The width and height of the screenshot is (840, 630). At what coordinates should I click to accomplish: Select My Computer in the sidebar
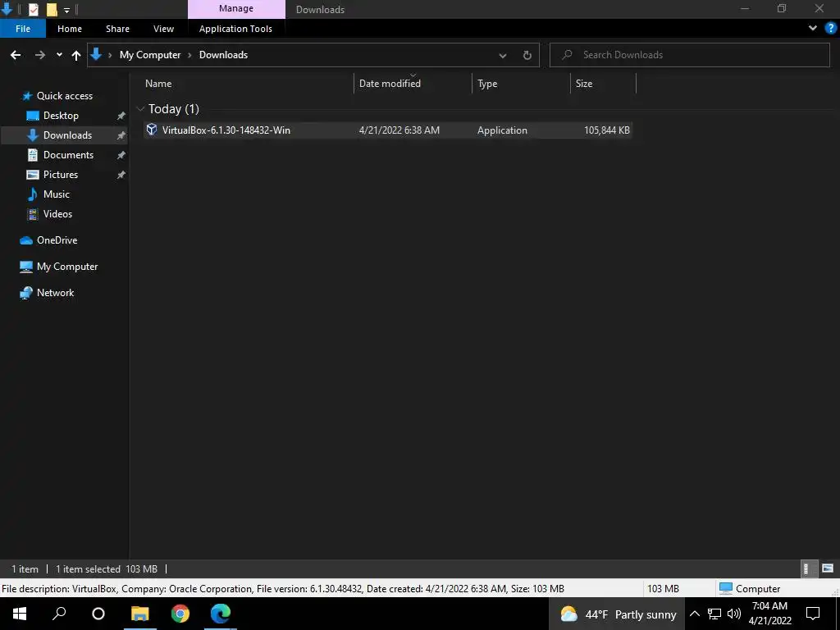(67, 267)
